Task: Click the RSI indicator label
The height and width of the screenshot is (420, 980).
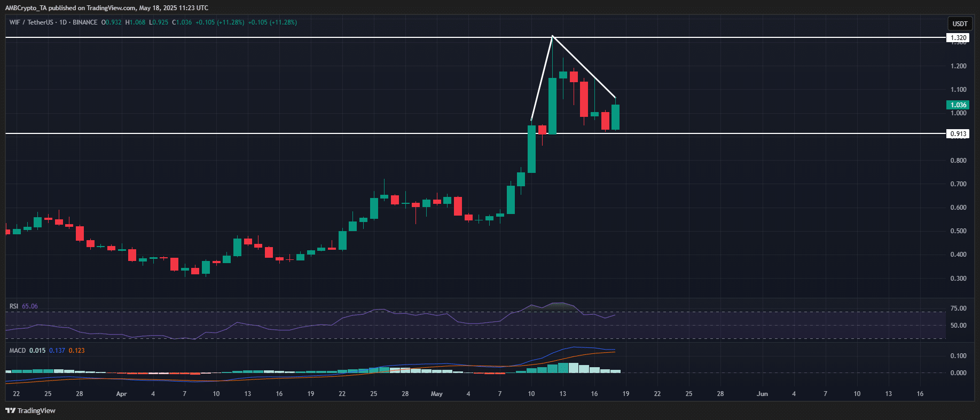Action: pos(14,306)
